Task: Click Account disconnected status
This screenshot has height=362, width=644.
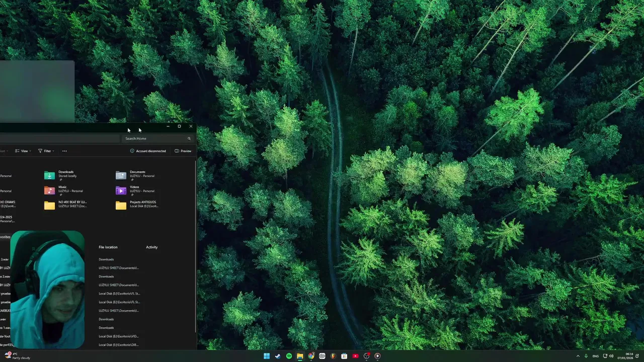Action: pyautogui.click(x=148, y=151)
